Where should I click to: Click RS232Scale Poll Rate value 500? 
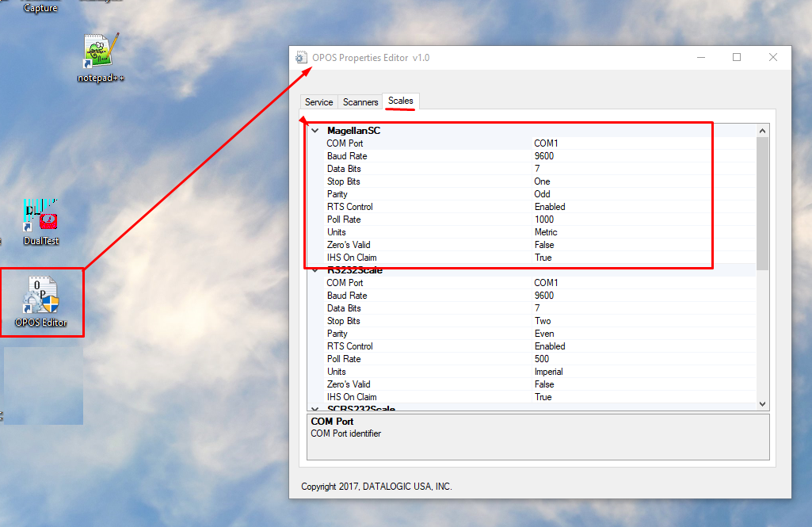click(542, 359)
